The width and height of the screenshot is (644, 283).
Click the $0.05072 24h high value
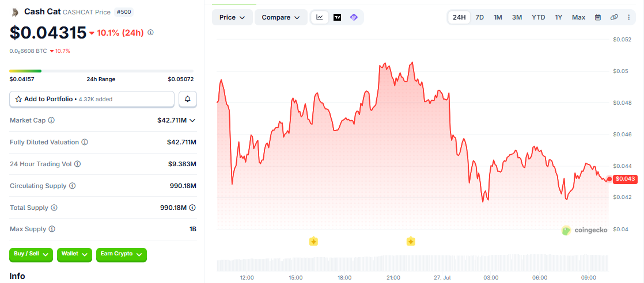pos(181,79)
